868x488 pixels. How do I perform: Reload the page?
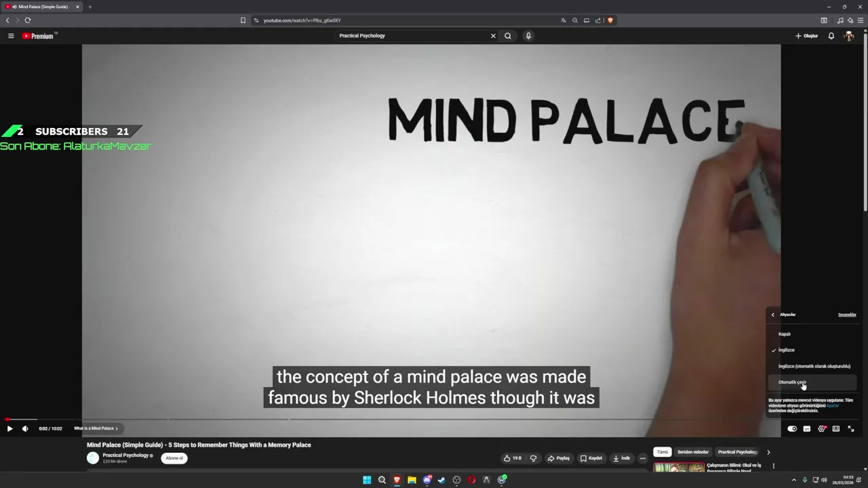pos(28,20)
